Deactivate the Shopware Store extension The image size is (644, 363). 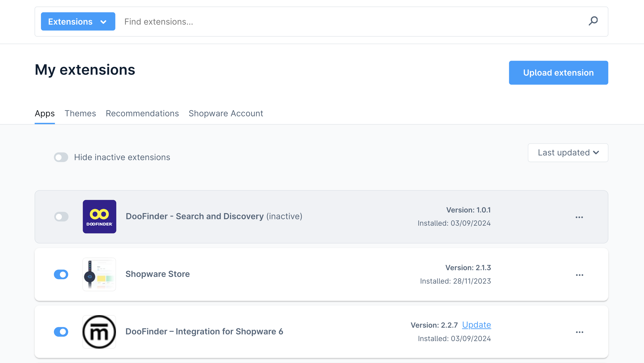tap(61, 274)
